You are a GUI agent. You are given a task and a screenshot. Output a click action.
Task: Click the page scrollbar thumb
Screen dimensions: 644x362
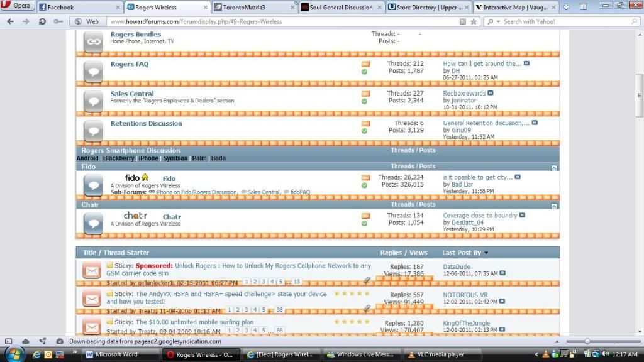point(639,96)
